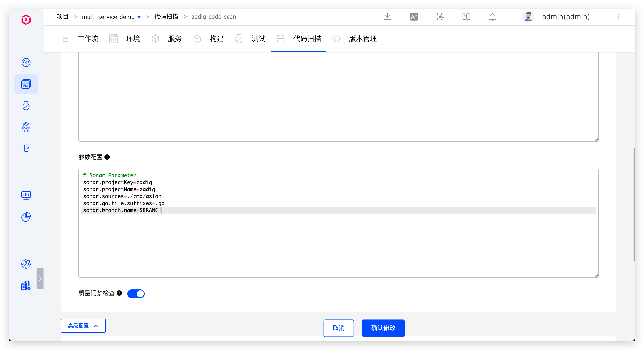Screen dimensions: 644x350
Task: Open the notification bell
Action: point(492,17)
